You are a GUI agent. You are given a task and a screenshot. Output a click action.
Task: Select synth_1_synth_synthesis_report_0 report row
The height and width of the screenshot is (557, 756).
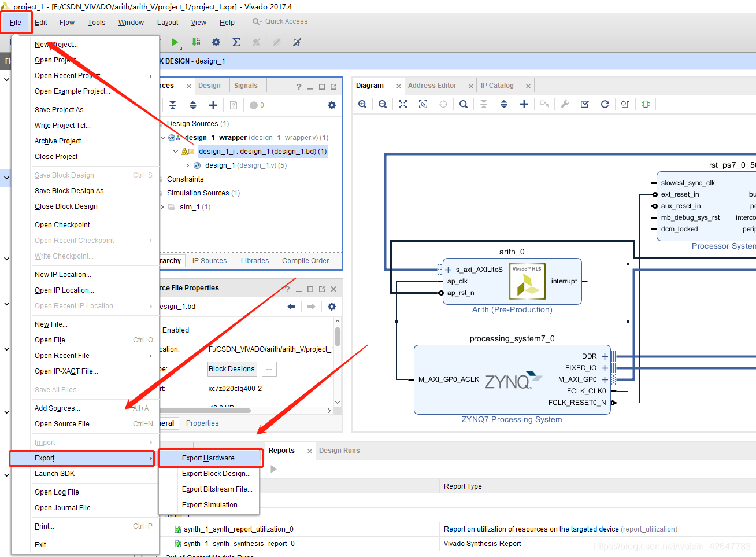click(239, 544)
